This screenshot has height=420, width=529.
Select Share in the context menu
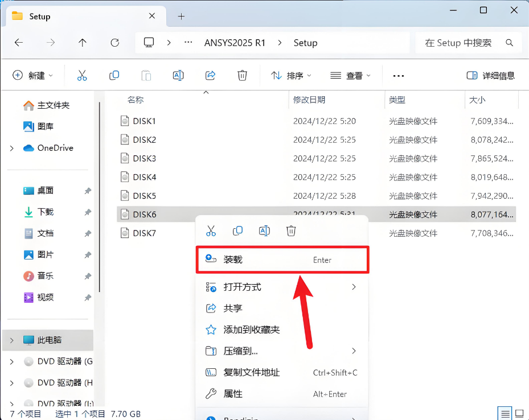(282, 308)
